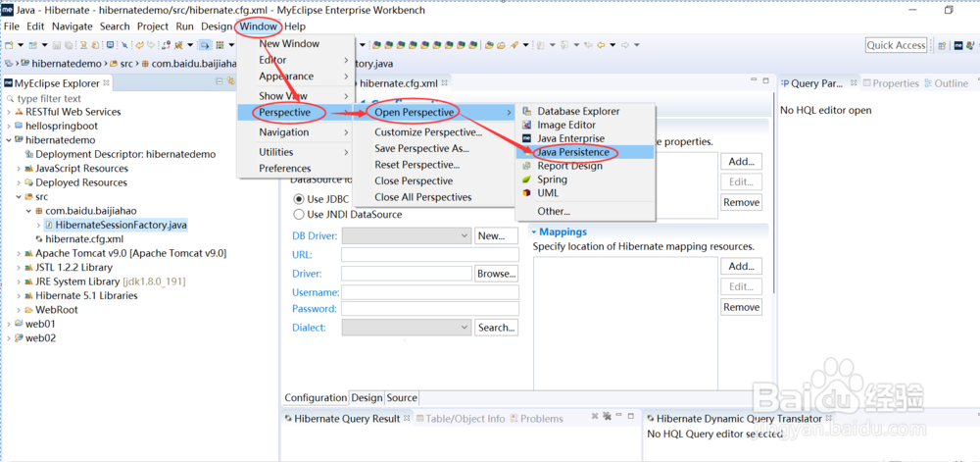This screenshot has width=980, height=462.
Task: Select the Use JDBC radio button
Action: pyautogui.click(x=299, y=199)
